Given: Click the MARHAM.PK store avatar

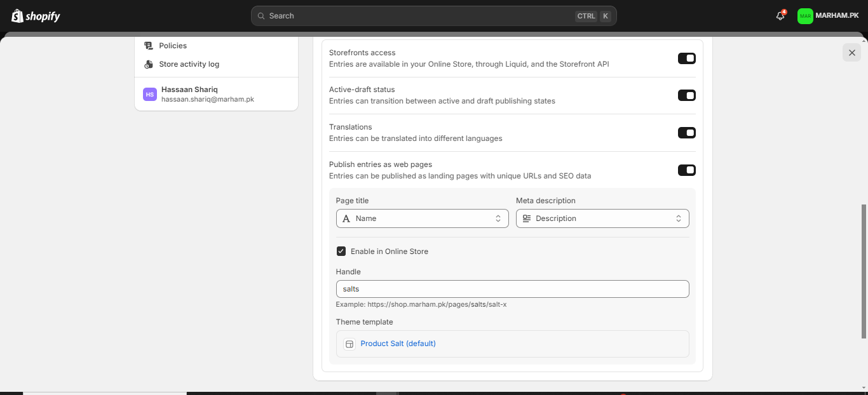Looking at the screenshot, I should pos(805,16).
